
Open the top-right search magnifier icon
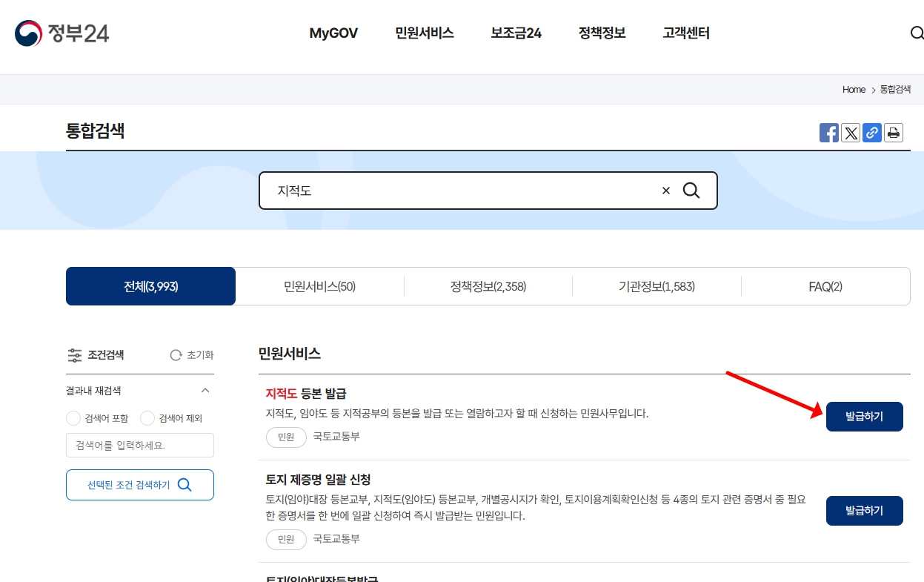[917, 33]
